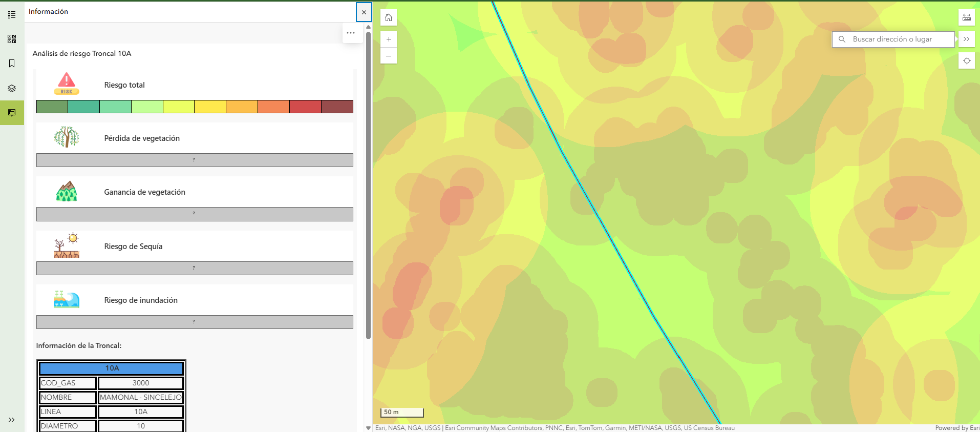Click the magnifier icon in the search box

pyautogui.click(x=842, y=39)
